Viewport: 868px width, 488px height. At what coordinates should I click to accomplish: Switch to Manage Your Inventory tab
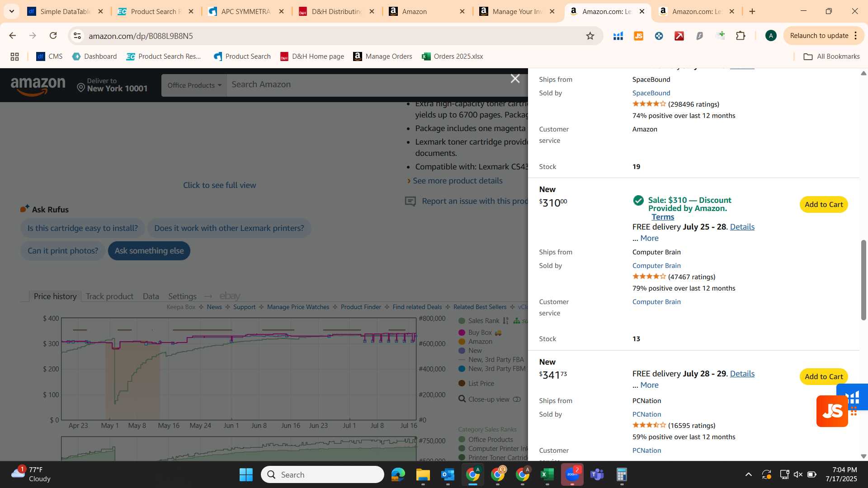(x=517, y=11)
